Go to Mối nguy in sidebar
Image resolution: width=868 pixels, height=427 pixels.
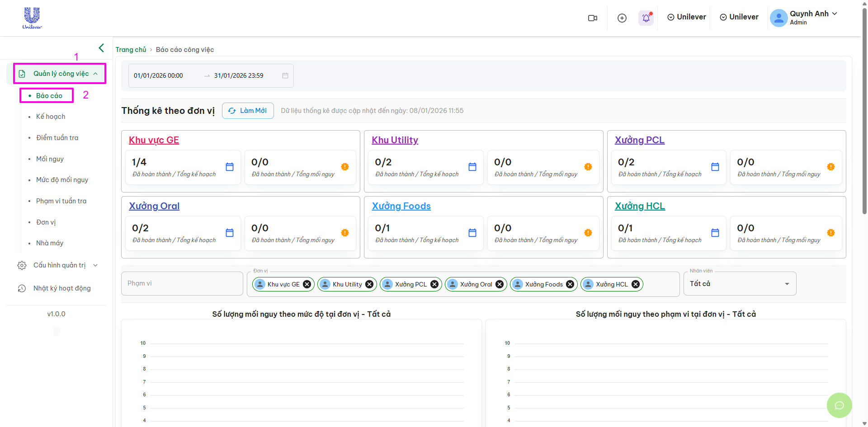click(x=50, y=159)
